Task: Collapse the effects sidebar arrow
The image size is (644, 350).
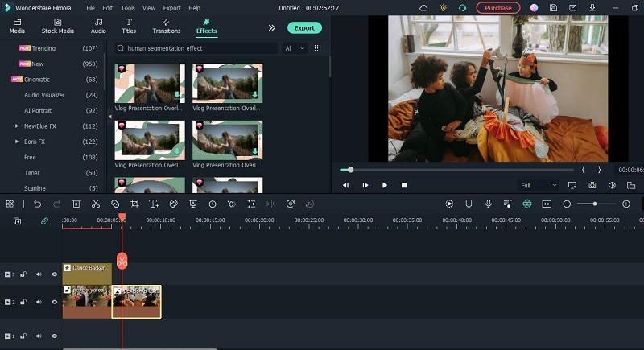Action: 109,117
